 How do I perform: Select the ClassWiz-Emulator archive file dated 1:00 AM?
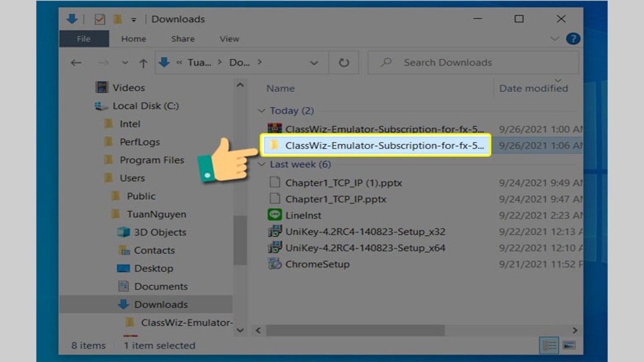point(384,129)
